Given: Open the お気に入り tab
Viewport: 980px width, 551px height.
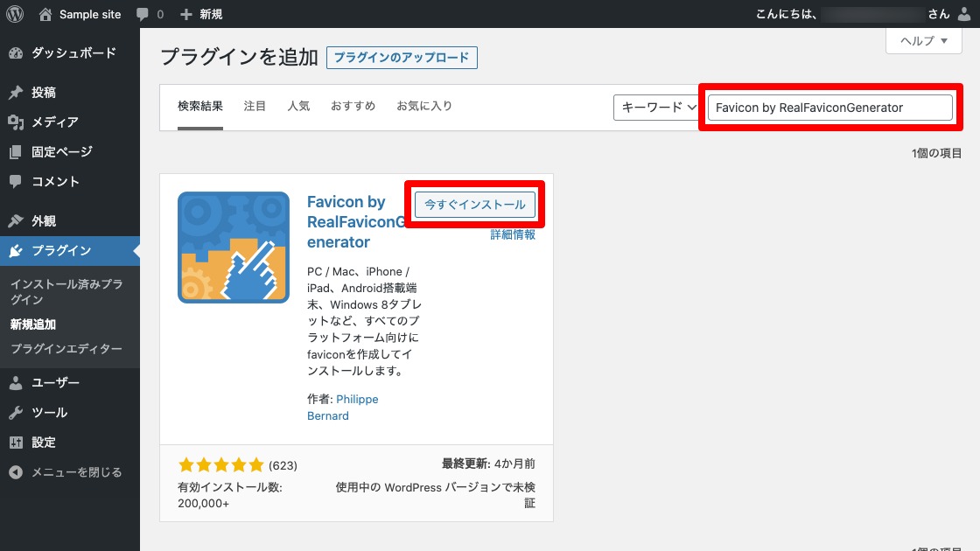Looking at the screenshot, I should tap(424, 105).
